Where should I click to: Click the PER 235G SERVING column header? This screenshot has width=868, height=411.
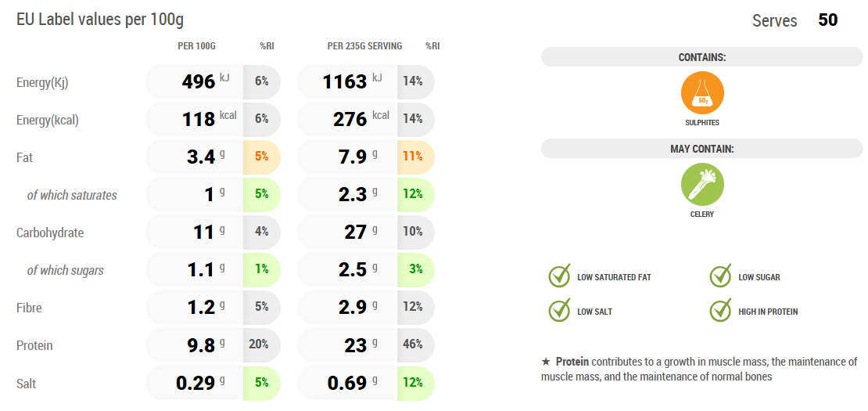(364, 46)
